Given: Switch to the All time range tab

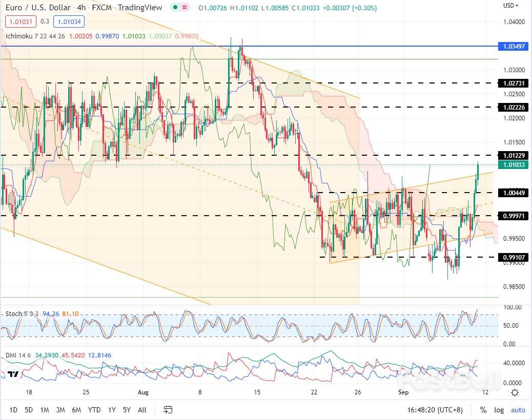Looking at the screenshot, I should click(x=142, y=410).
